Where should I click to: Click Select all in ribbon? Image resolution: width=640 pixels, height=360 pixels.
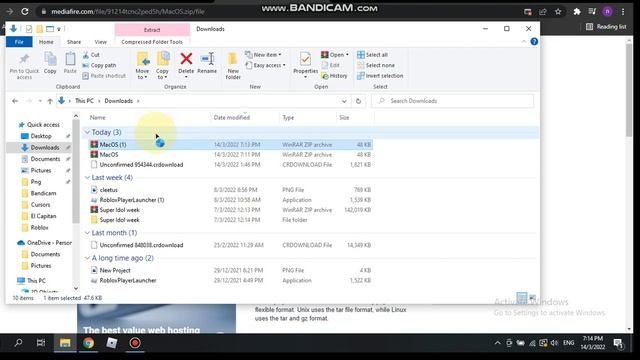pos(372,55)
